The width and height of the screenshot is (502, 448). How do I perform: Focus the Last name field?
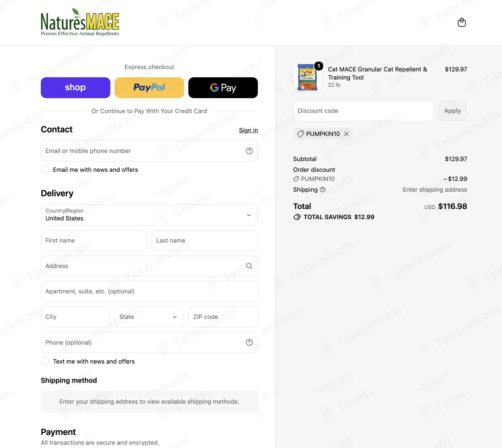pos(205,241)
